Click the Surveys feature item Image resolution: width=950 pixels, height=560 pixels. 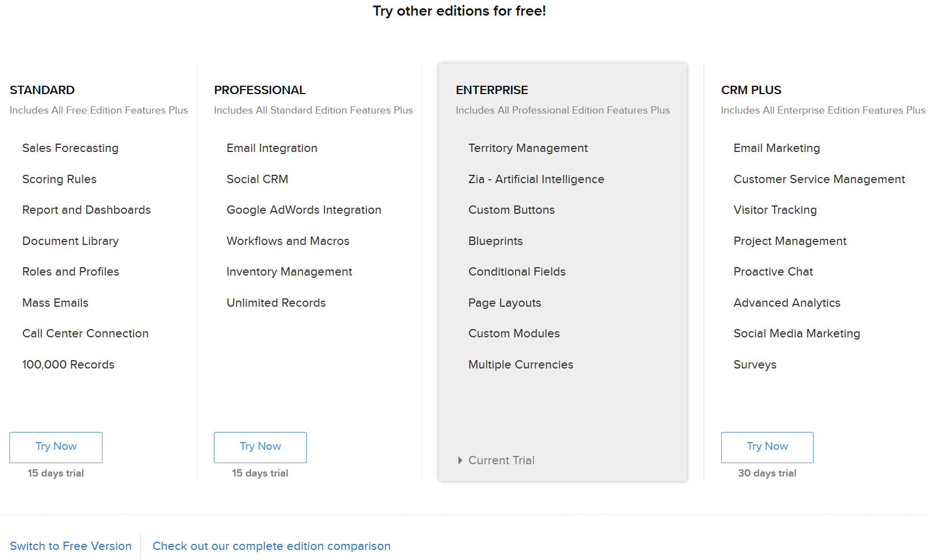[755, 365]
